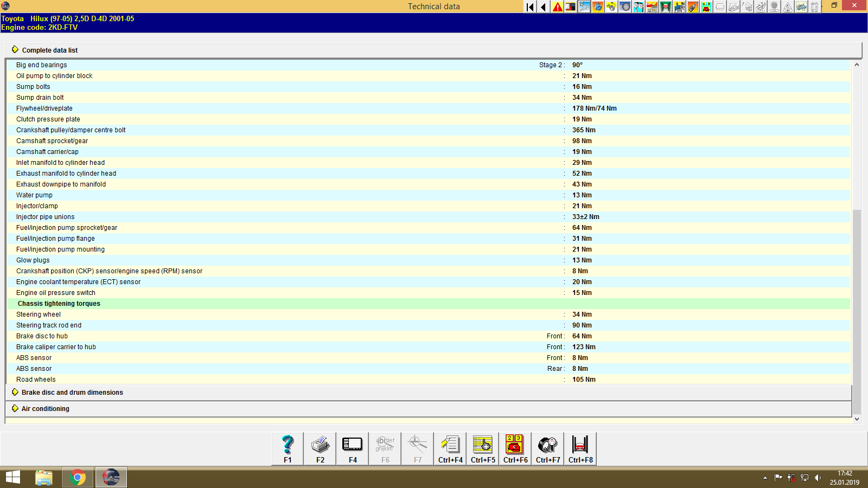Expand the Brake disc and drum dimensions section
Image resolution: width=868 pixels, height=488 pixels.
[72, 392]
